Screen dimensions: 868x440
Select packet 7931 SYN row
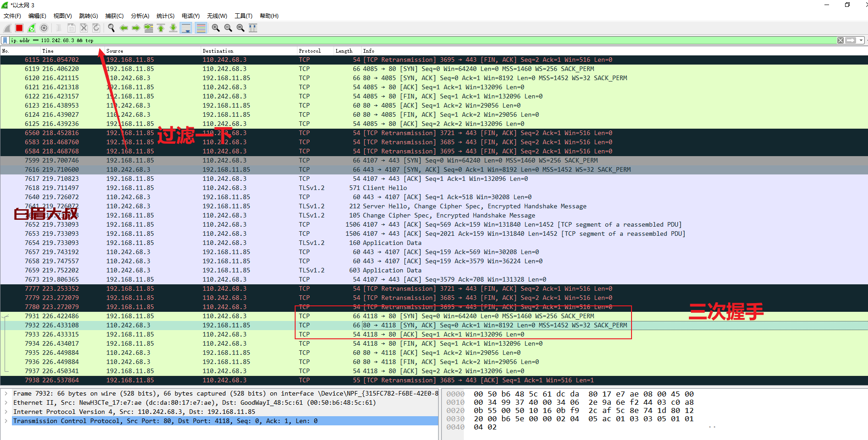click(434, 316)
